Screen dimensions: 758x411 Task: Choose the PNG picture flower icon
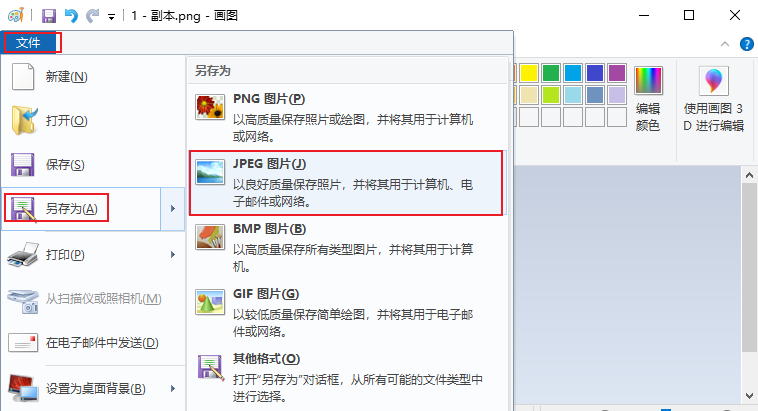coord(210,107)
